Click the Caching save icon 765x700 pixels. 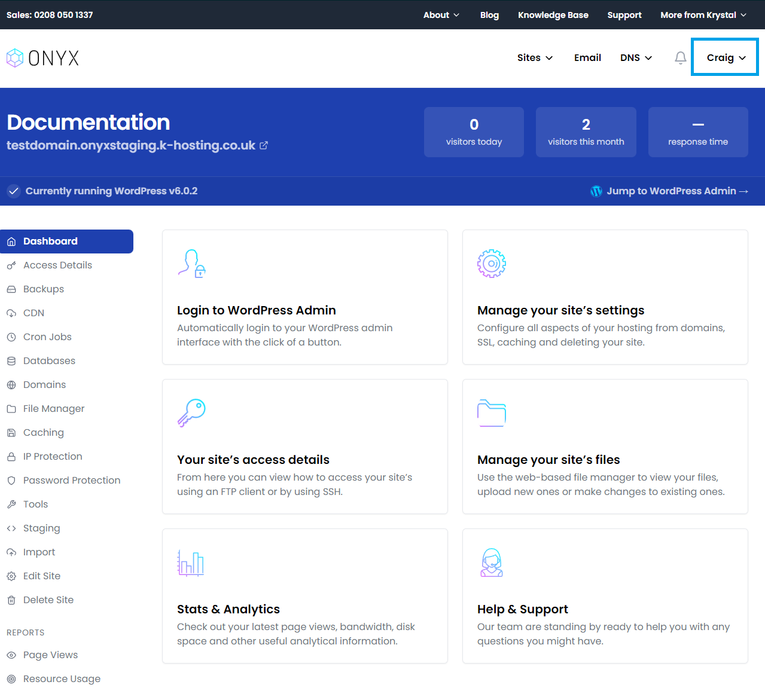point(11,433)
